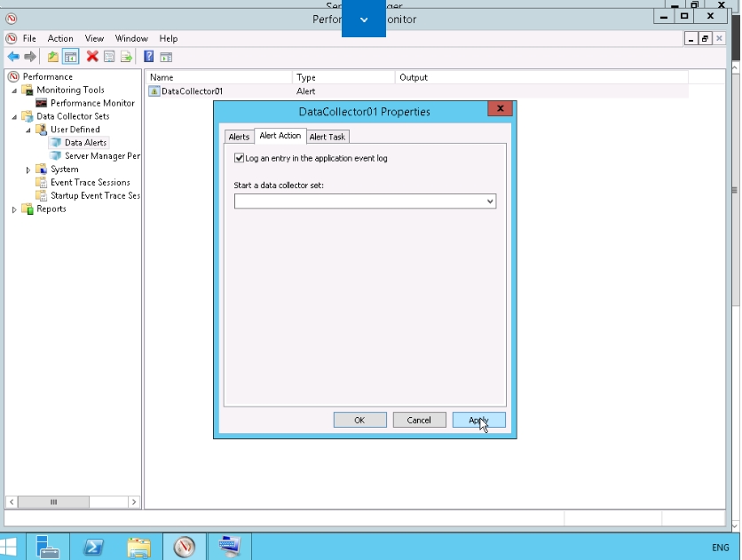The image size is (742, 560).
Task: Expand the System node in tree
Action: click(28, 170)
